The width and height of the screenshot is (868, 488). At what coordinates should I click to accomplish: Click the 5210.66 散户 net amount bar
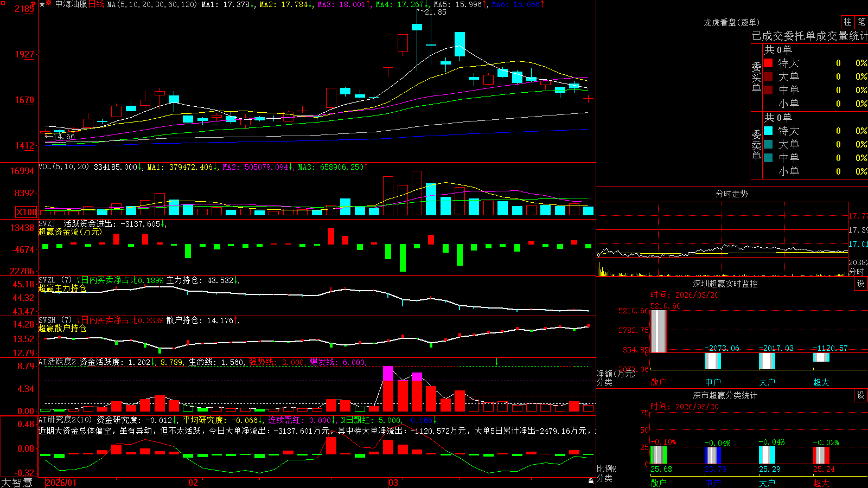coord(658,331)
